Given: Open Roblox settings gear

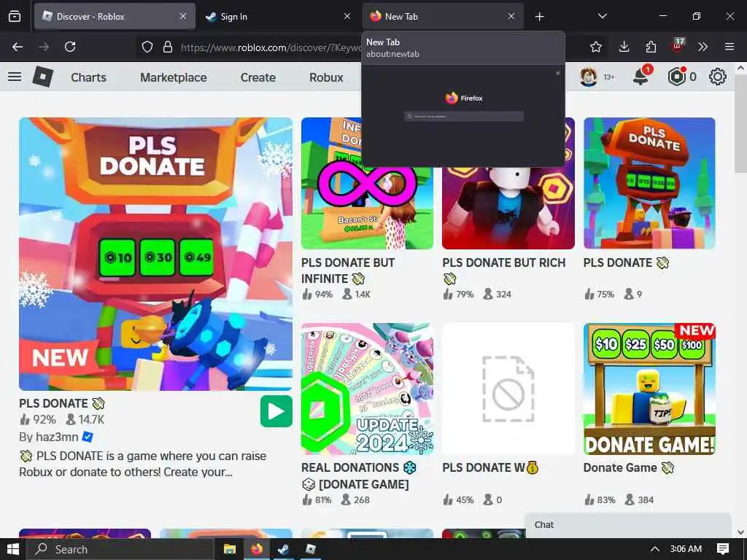Looking at the screenshot, I should coord(718,77).
